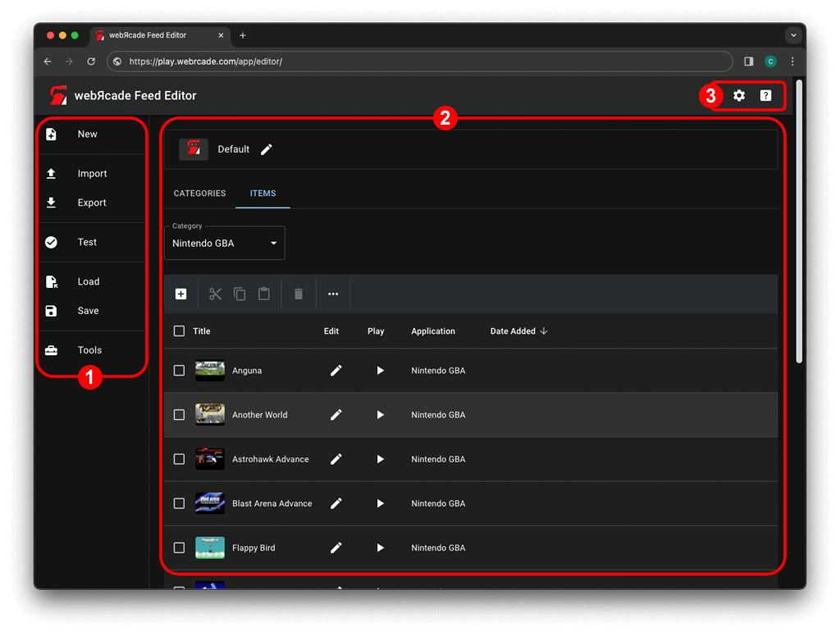Click the green profile avatar in browser
This screenshot has height=634, width=840.
[771, 62]
